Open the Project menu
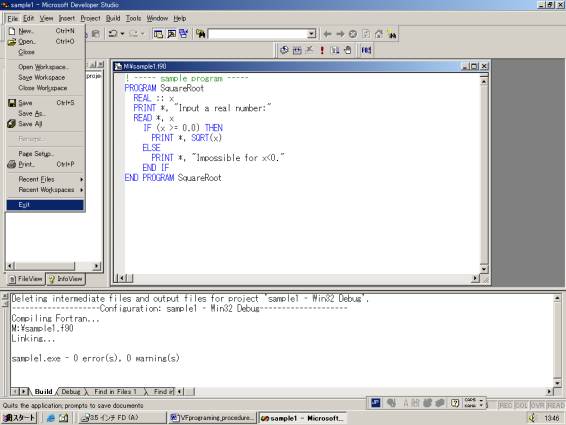This screenshot has width=566, height=425. 90,18
